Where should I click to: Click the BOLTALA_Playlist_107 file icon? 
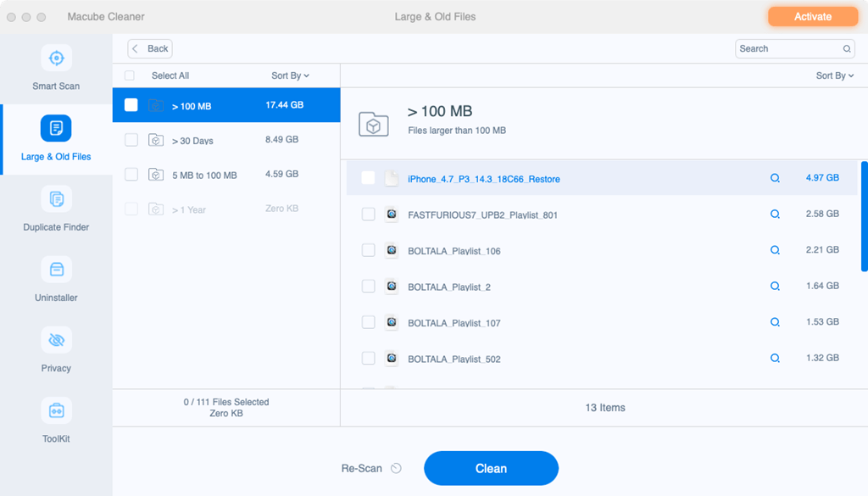[392, 322]
